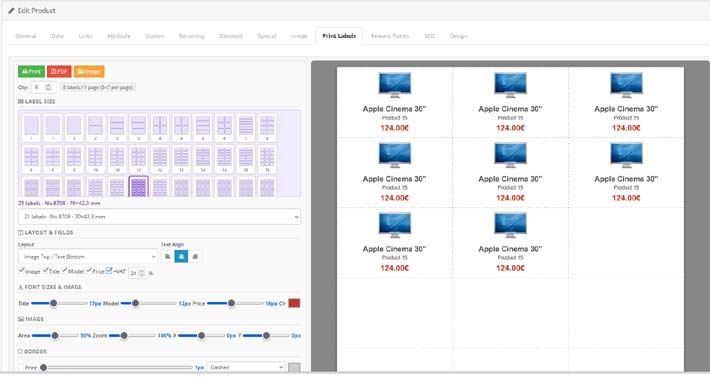
Task: Select the center text align icon
Action: point(181,257)
